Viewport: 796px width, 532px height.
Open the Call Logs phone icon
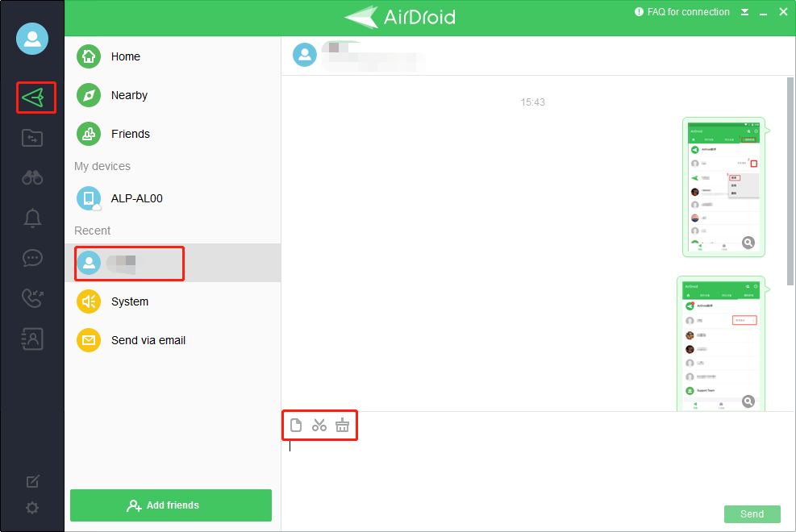32,298
